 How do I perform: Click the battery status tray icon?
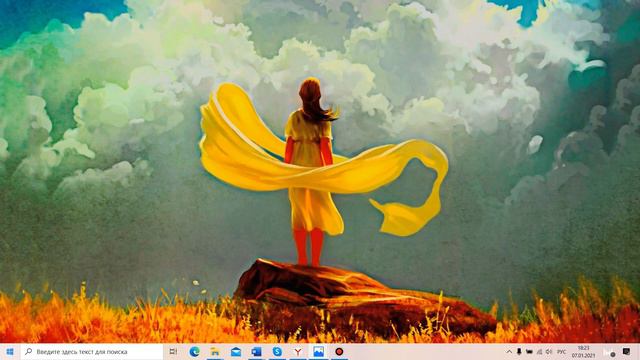click(529, 351)
